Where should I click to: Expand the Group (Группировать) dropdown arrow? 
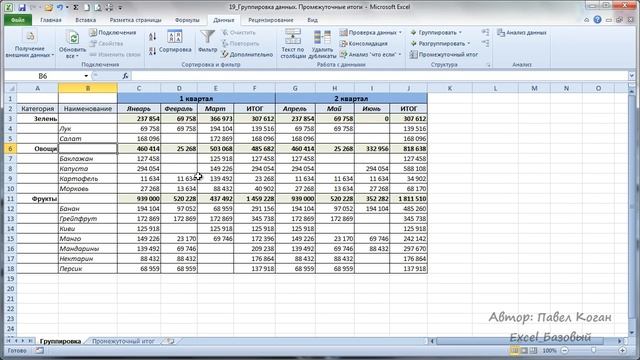[x=460, y=32]
